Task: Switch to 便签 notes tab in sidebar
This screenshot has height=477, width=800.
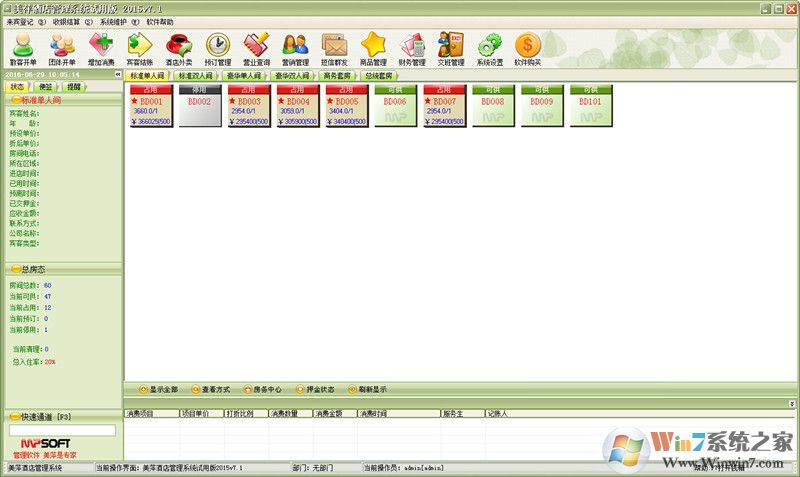Action: coord(46,87)
